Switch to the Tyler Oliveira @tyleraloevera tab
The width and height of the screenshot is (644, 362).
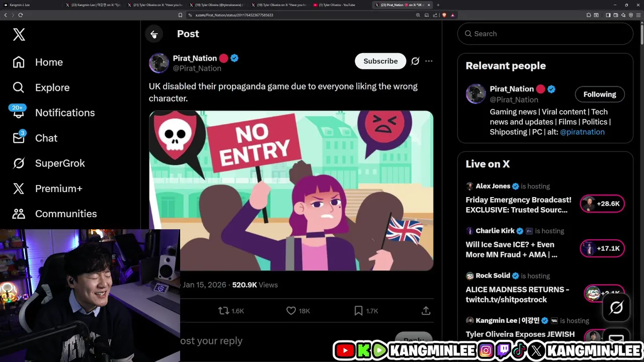pos(218,5)
